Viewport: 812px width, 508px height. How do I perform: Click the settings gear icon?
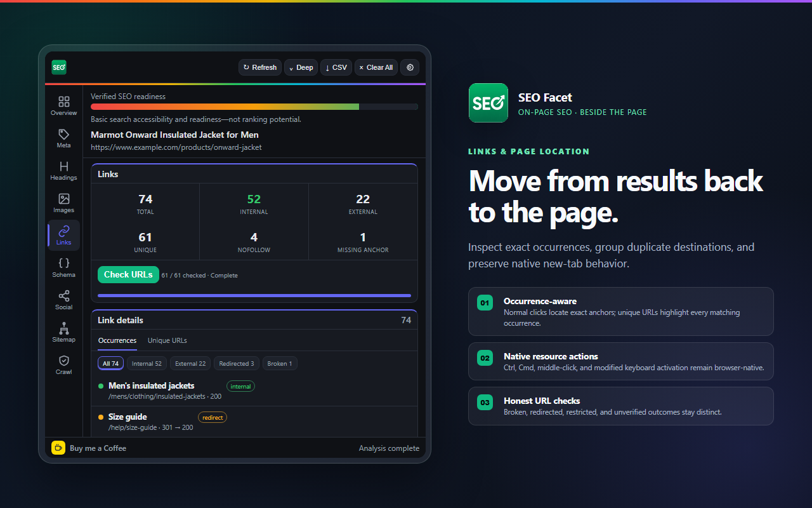[x=410, y=67]
